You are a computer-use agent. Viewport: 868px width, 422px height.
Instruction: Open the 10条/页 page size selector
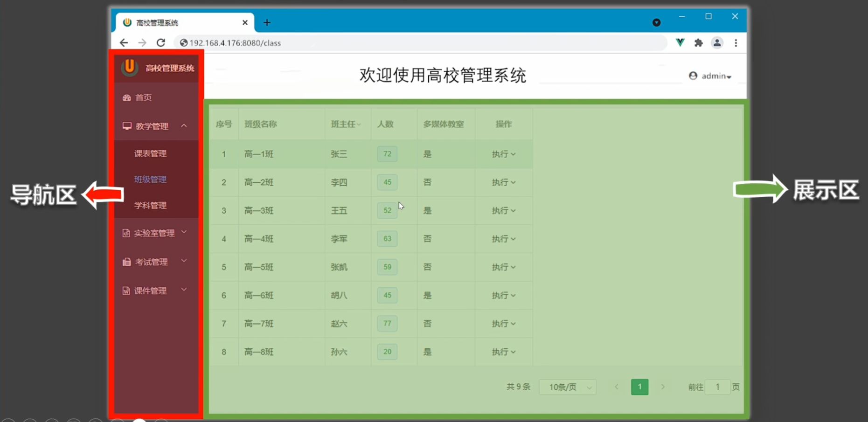[x=568, y=387]
